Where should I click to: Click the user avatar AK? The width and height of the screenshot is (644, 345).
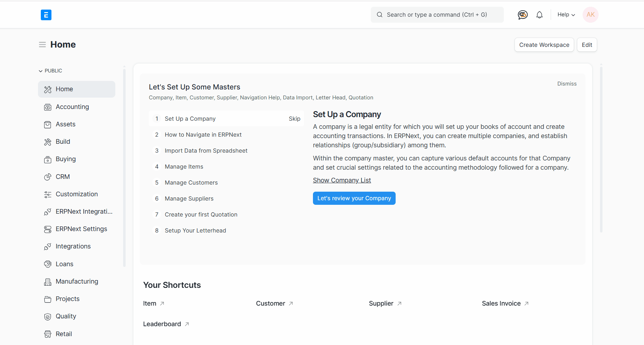tap(590, 15)
